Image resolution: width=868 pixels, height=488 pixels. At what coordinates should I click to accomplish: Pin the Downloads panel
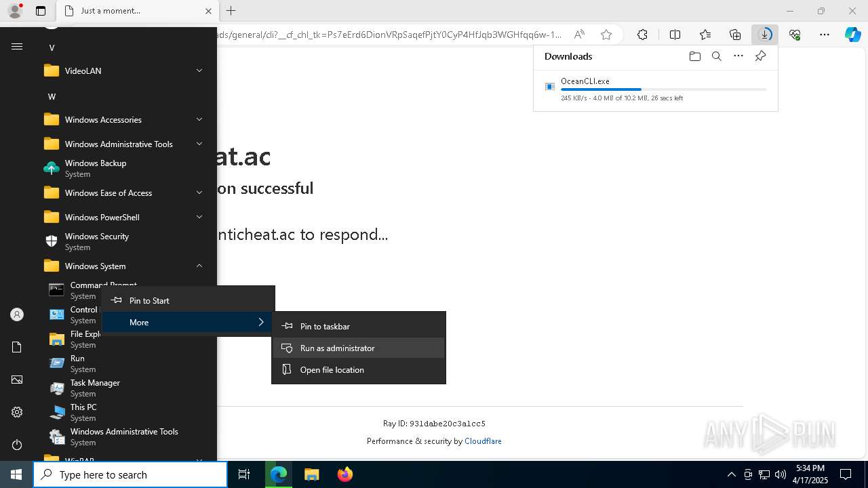(x=760, y=56)
